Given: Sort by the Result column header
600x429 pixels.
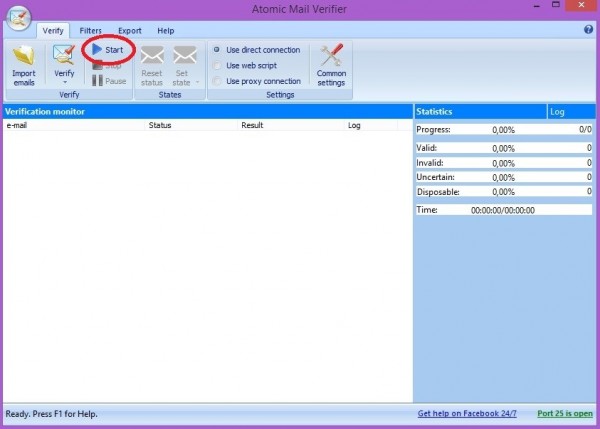Looking at the screenshot, I should click(x=291, y=125).
